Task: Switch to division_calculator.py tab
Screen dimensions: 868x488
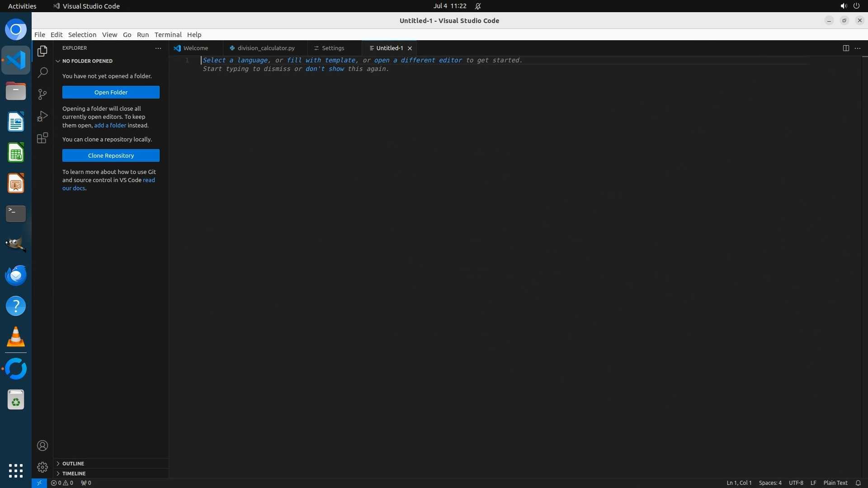Action: (266, 48)
